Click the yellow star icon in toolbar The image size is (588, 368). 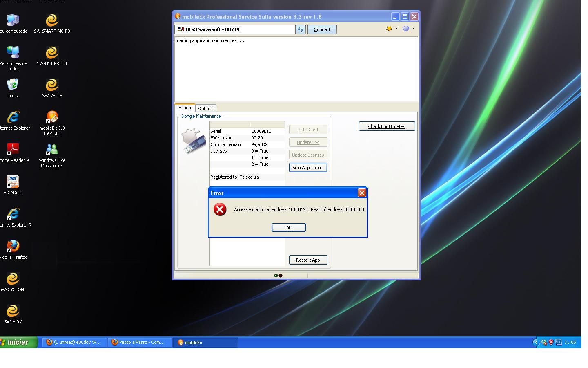tap(389, 29)
